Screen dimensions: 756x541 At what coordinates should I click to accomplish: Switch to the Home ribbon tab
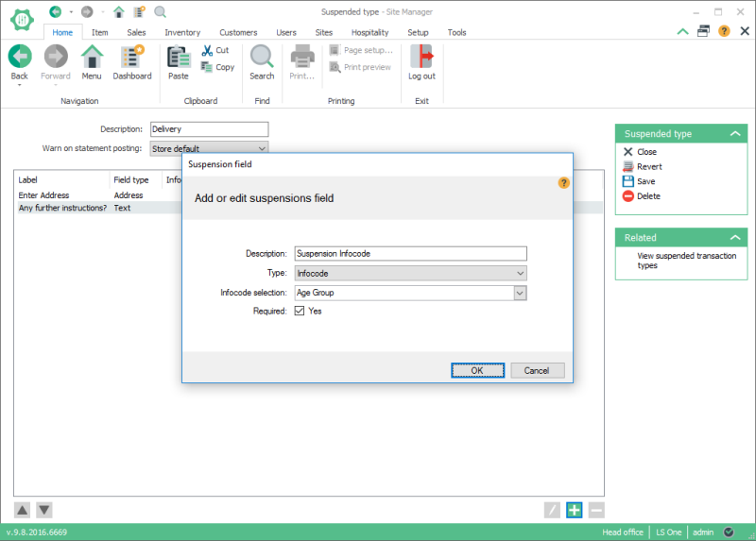[62, 32]
